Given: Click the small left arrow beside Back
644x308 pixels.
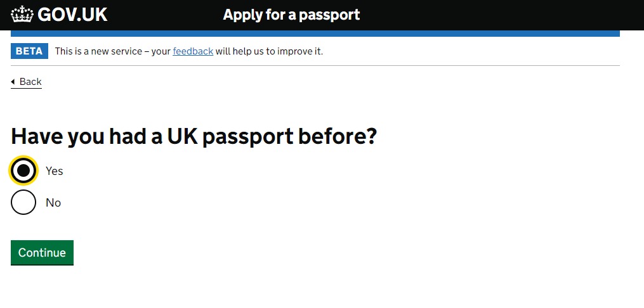Looking at the screenshot, I should pos(13,82).
